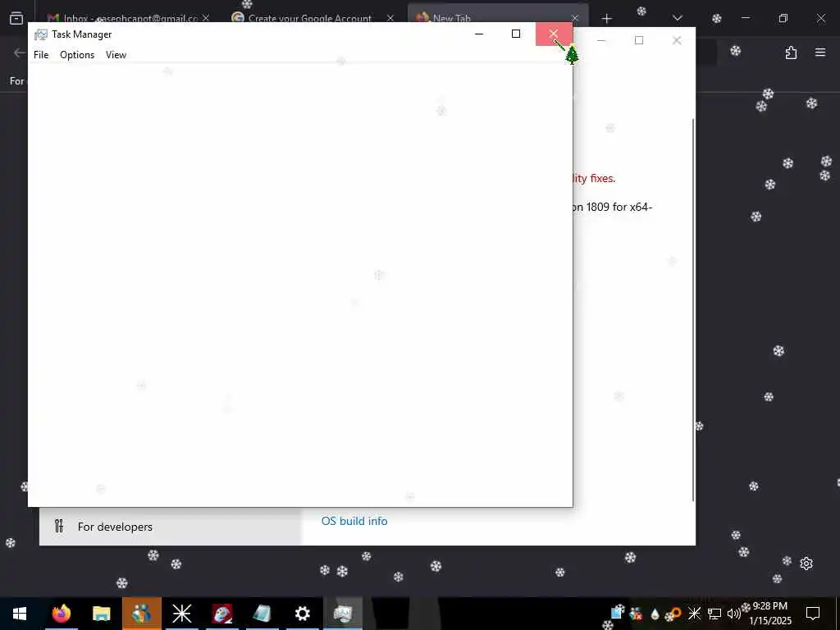This screenshot has height=630, width=840.
Task: Close the Firefox window
Action: click(x=820, y=18)
